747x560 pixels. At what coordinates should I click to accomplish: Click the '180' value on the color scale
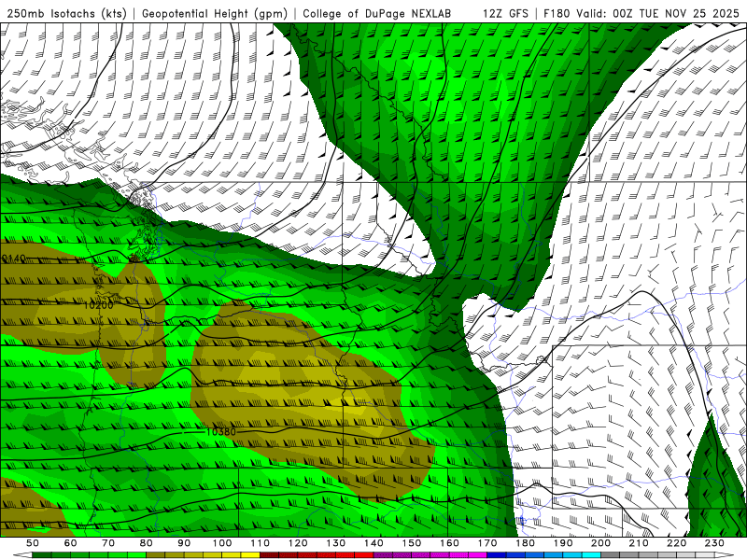point(525,543)
